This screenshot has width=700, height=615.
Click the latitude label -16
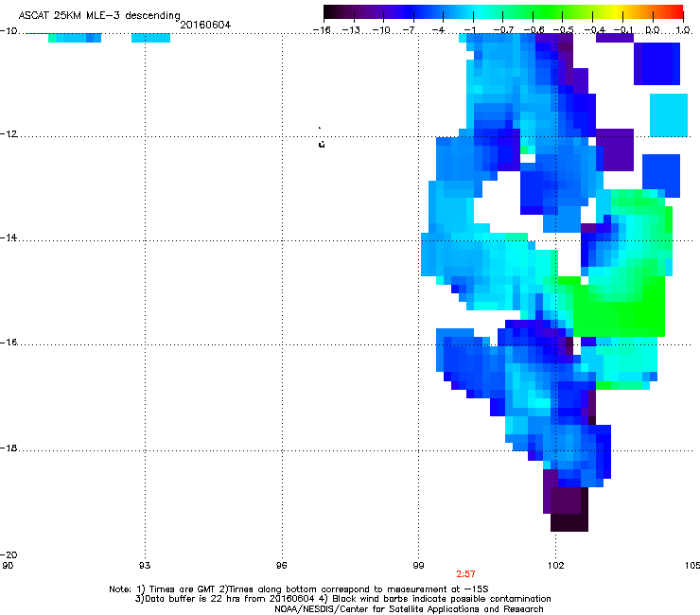pos(9,343)
